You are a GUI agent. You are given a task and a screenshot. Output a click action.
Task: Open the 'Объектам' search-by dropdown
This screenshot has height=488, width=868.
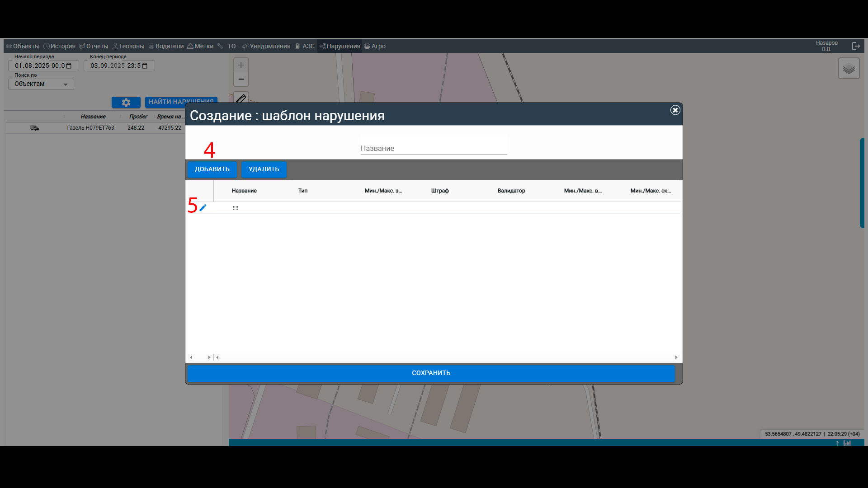pyautogui.click(x=41, y=84)
